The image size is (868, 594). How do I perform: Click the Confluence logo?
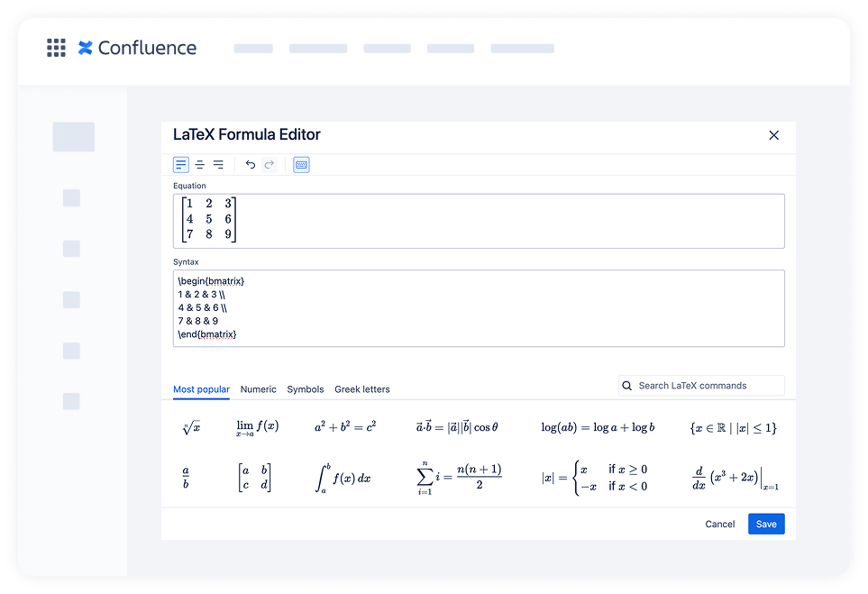click(x=137, y=48)
